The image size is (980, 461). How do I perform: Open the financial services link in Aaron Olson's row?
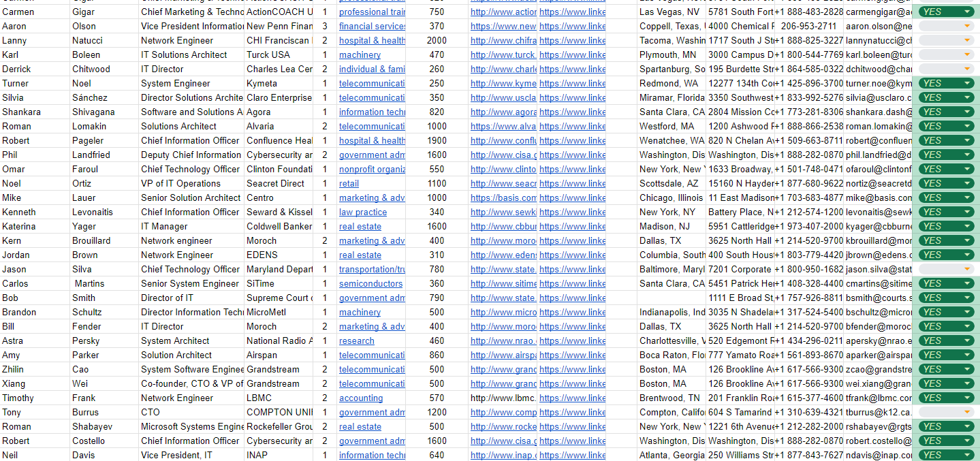[x=372, y=26]
